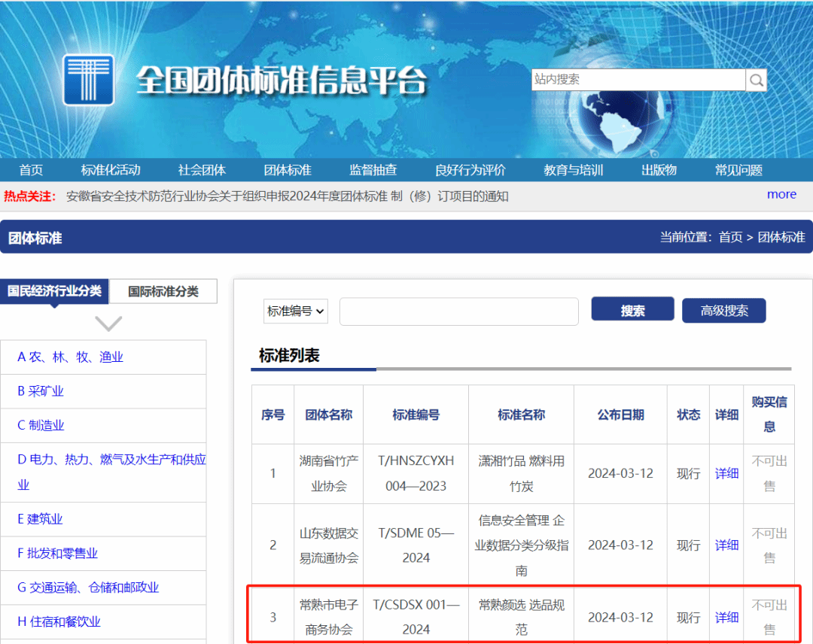Click the more link in hot news bar
Viewport: 813px width, 644px height.
781,194
